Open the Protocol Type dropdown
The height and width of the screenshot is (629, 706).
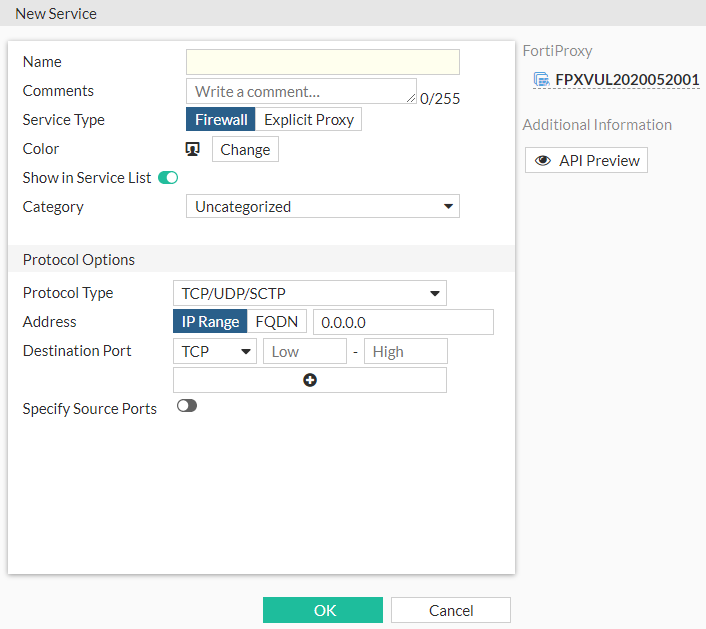(310, 293)
